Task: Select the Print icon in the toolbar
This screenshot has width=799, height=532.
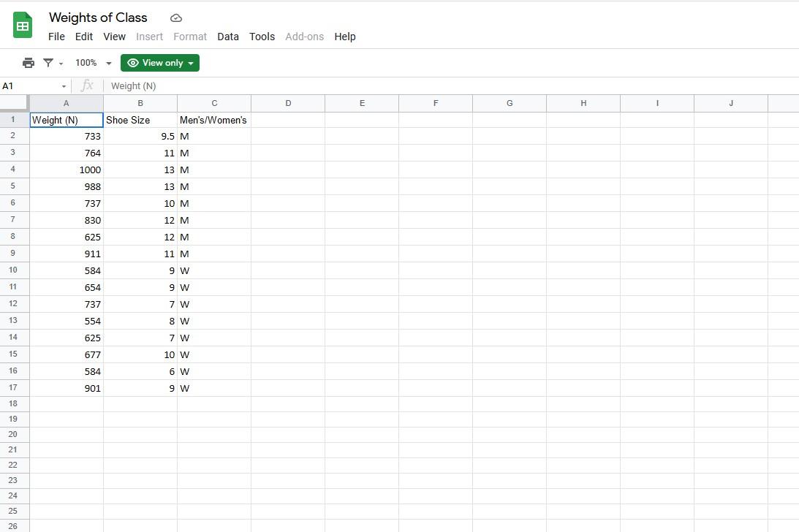Action: tap(28, 63)
